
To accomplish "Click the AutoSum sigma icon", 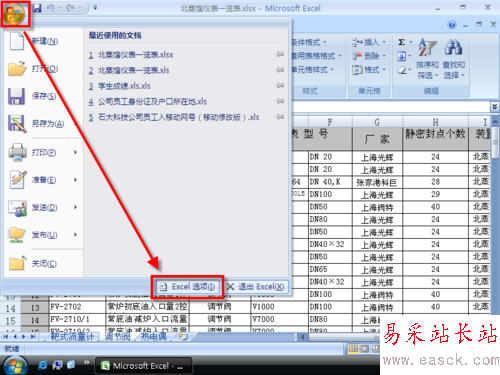I will [x=402, y=42].
